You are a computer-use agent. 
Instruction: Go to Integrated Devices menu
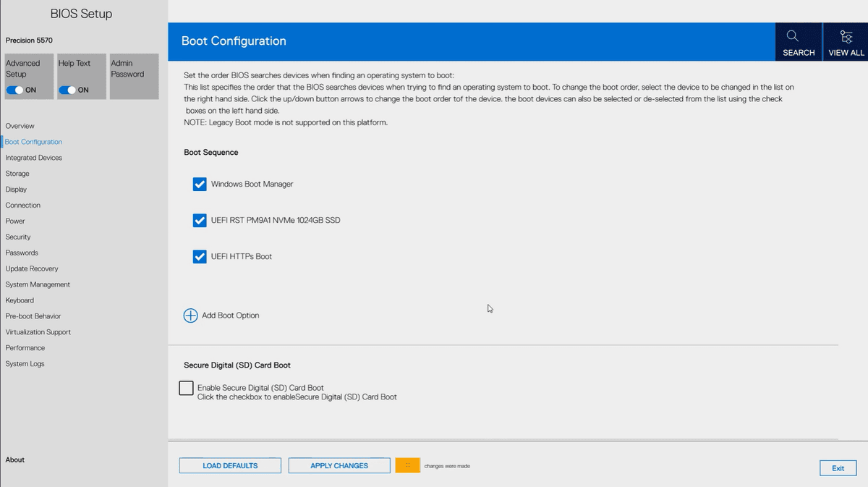34,158
